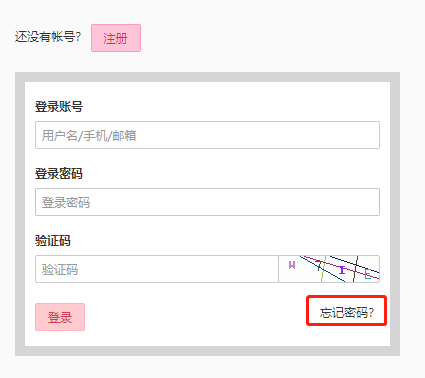Refresh the captcha image
This screenshot has height=378, width=425.
(329, 269)
